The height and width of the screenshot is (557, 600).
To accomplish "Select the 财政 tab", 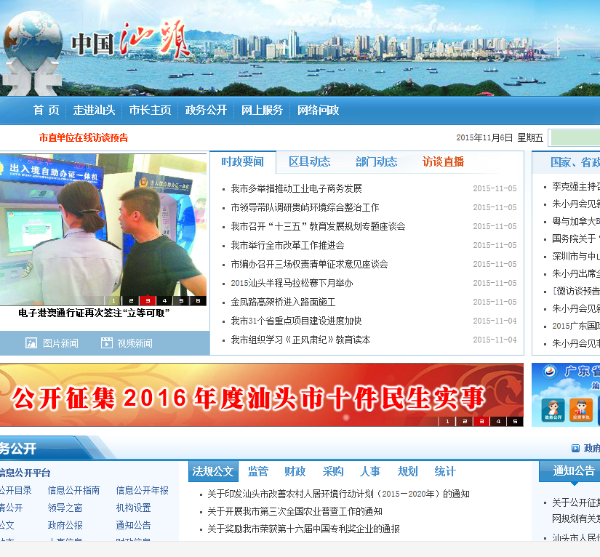I will [x=295, y=471].
